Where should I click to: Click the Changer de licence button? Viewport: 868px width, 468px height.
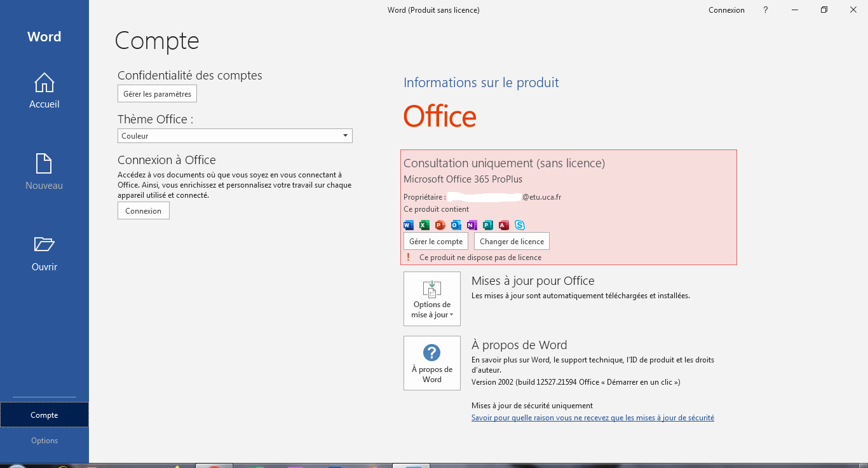pos(512,242)
